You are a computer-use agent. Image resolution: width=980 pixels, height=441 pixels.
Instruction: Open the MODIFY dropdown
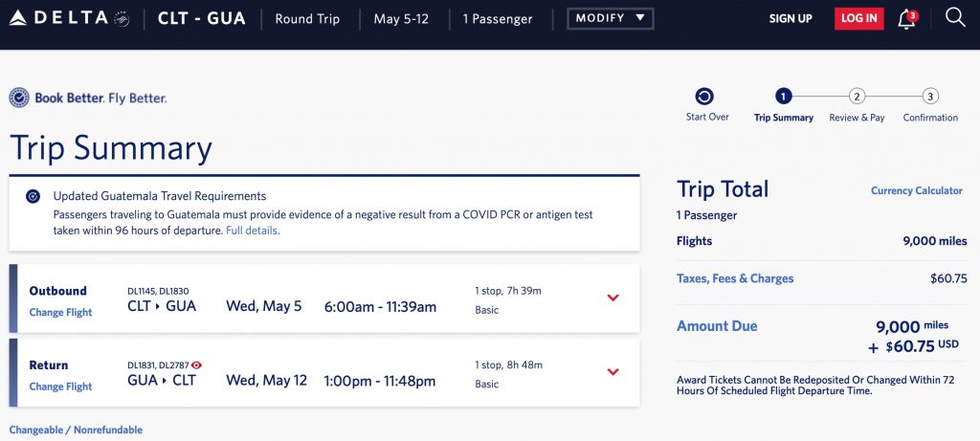click(x=611, y=18)
